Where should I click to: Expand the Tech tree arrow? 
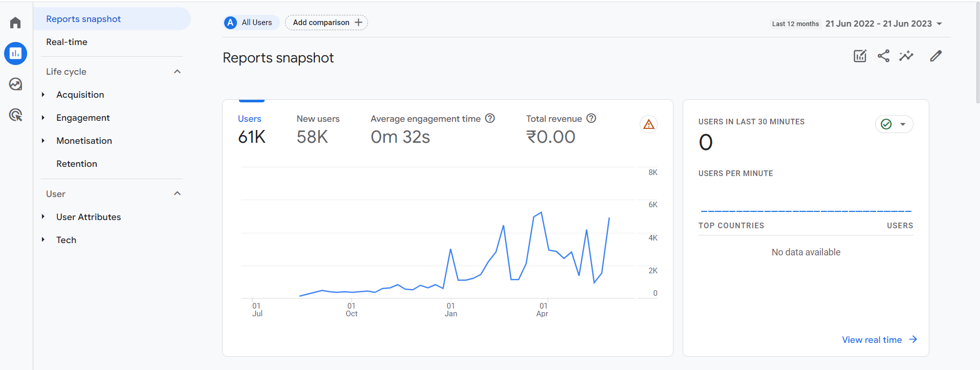[43, 240]
